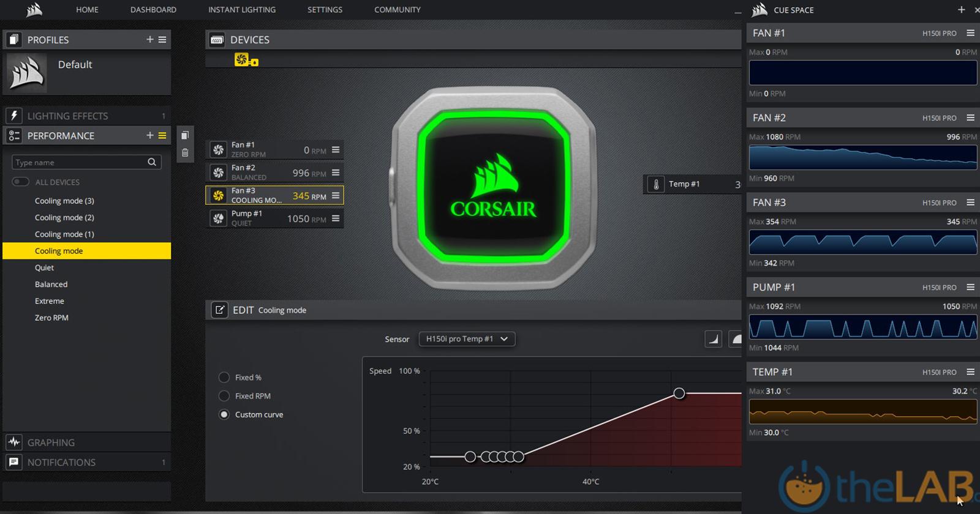The height and width of the screenshot is (514, 980).
Task: Add a new performance cooling mode
Action: [150, 135]
